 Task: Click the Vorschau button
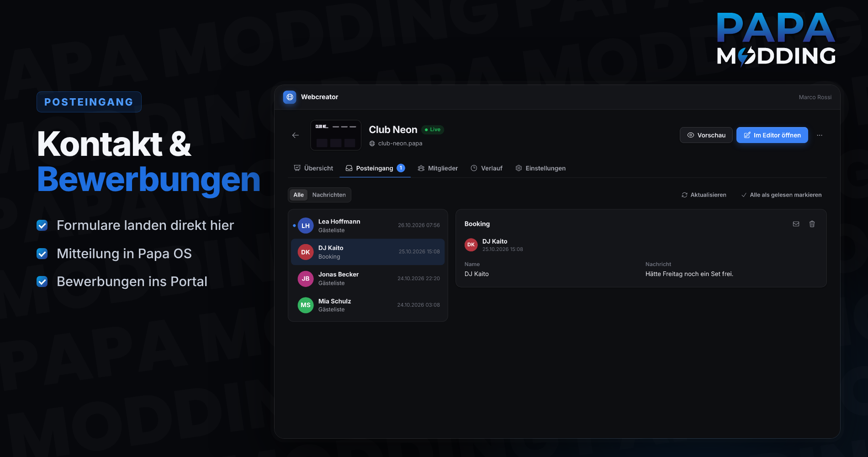click(x=706, y=135)
